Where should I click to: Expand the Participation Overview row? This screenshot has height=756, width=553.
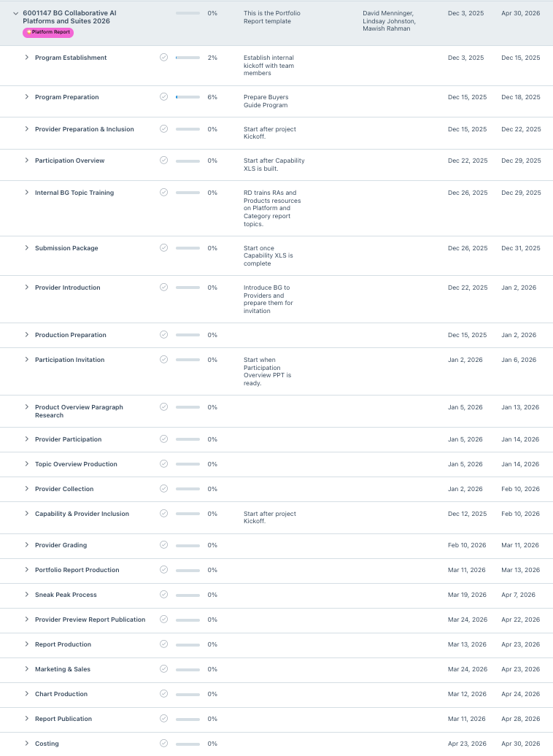coord(26,161)
